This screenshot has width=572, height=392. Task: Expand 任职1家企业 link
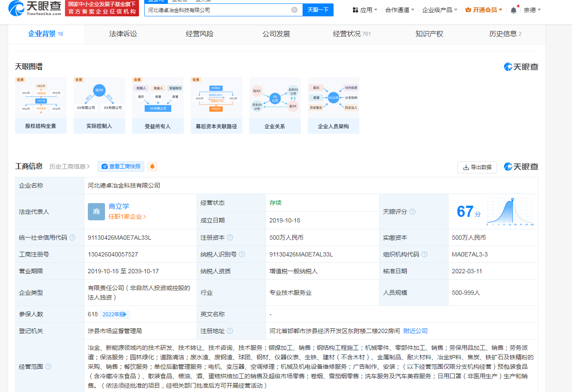127,216
